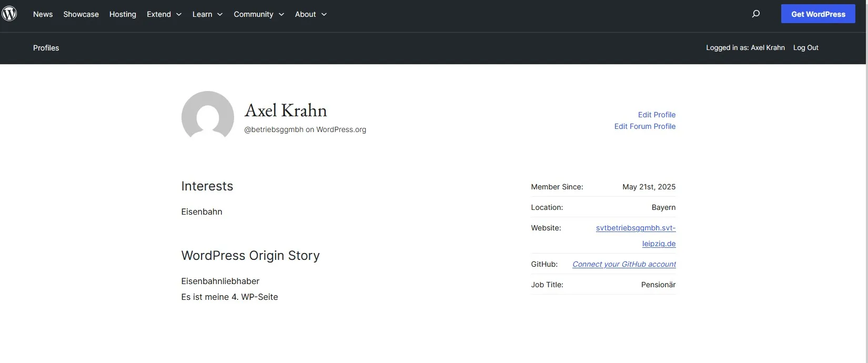Click Connect your GitHub account link

[x=624, y=264]
